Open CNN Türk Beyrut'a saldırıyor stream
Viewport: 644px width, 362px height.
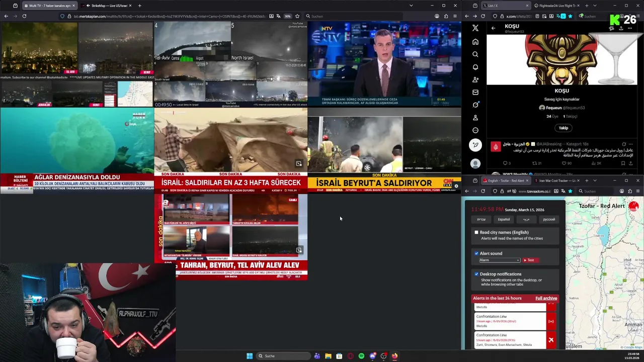[x=384, y=155]
